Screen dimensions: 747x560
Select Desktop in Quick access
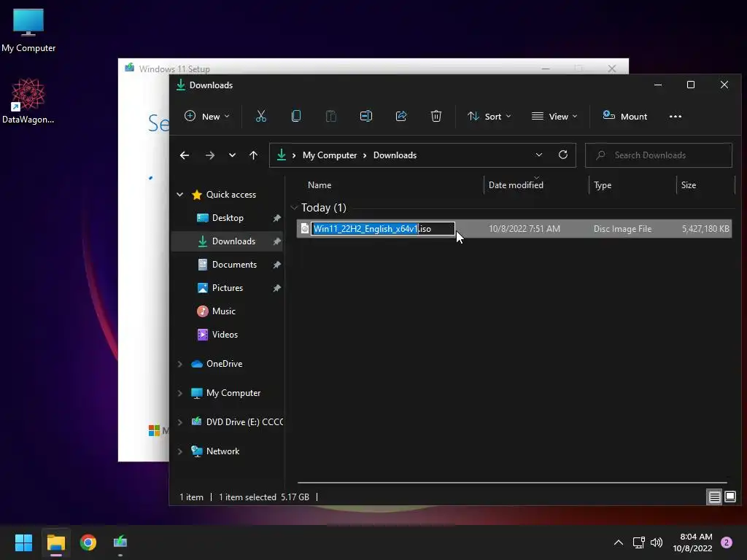point(228,217)
